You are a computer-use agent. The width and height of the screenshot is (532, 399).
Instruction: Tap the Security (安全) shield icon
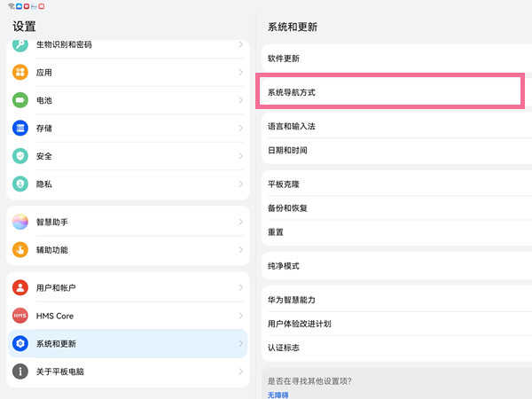20,156
